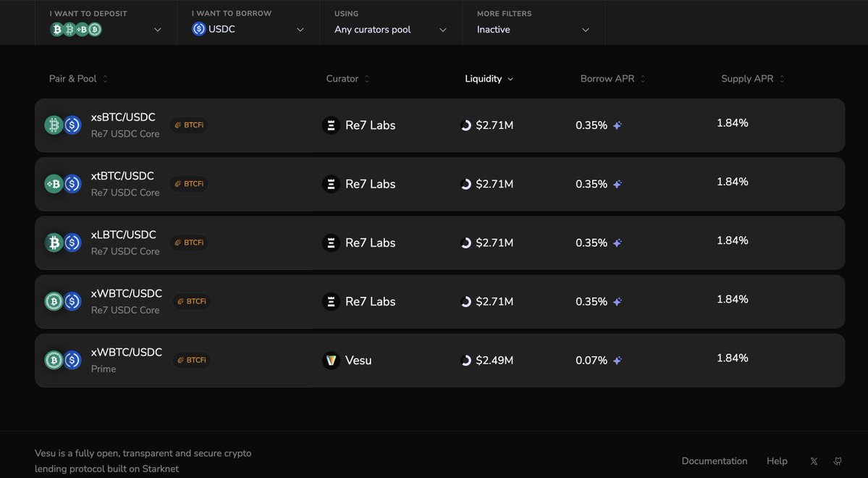
Task: Click sparkle icon beside 0.07% borrow APR
Action: pos(618,361)
